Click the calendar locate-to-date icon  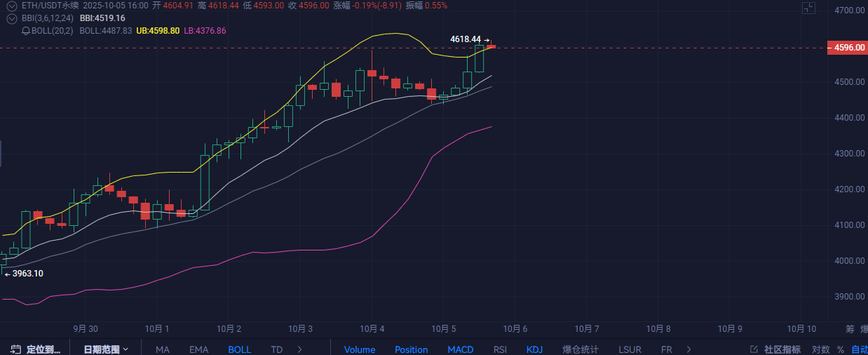[14, 349]
